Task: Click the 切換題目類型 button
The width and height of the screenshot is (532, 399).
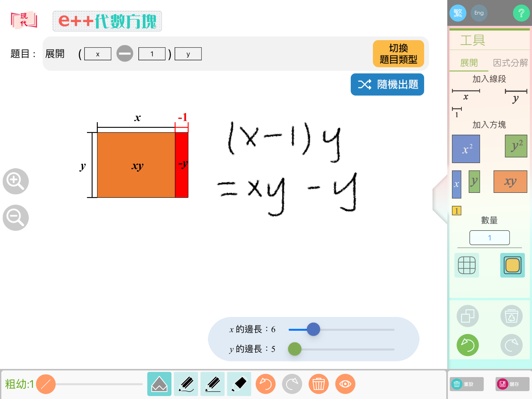Action: 398,54
